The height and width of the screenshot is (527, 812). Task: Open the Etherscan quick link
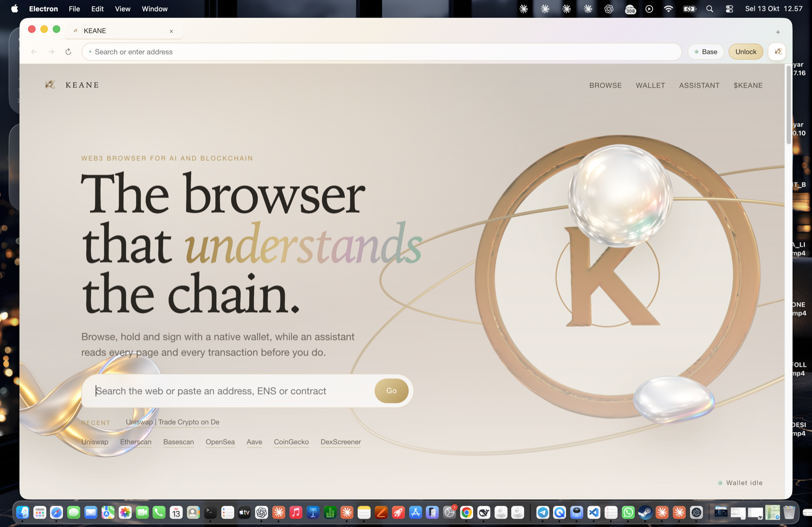click(136, 442)
